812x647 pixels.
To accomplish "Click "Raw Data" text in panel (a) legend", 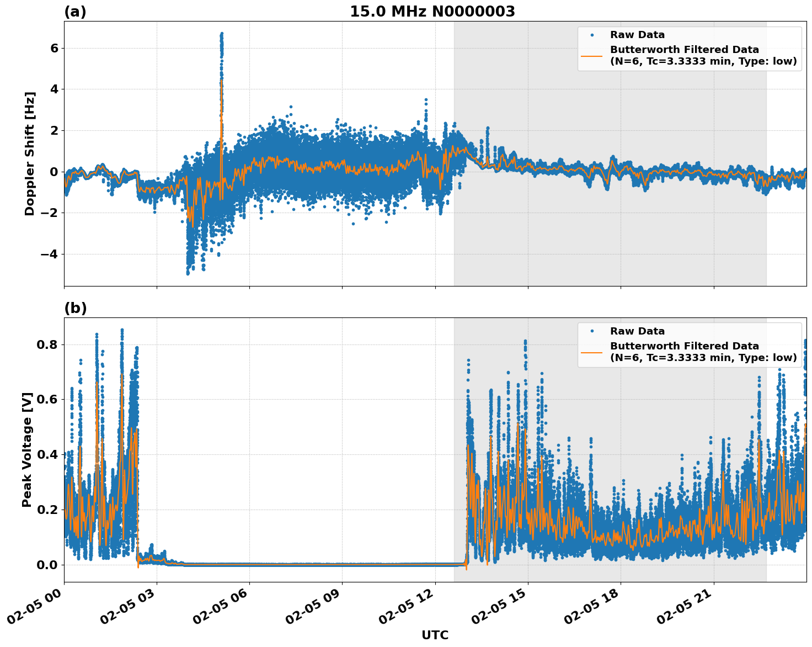I will coord(637,35).
